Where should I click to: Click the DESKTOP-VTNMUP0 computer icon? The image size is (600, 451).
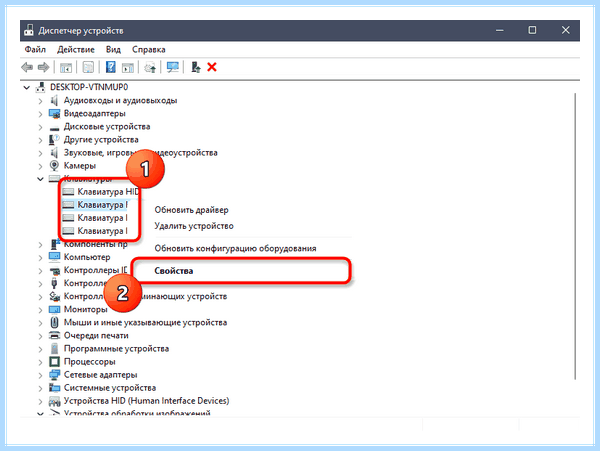(x=40, y=87)
